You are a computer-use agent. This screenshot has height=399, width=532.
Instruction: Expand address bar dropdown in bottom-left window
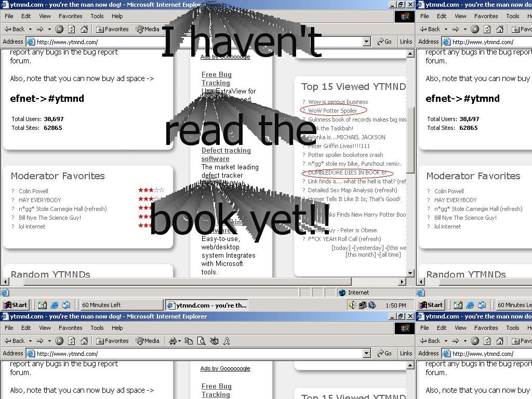(x=366, y=353)
